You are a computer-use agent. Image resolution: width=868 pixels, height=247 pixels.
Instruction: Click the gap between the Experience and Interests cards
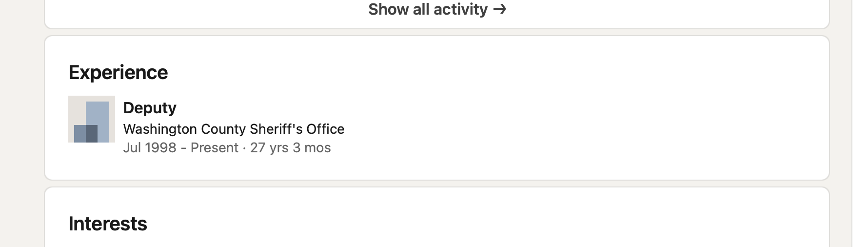tap(437, 184)
